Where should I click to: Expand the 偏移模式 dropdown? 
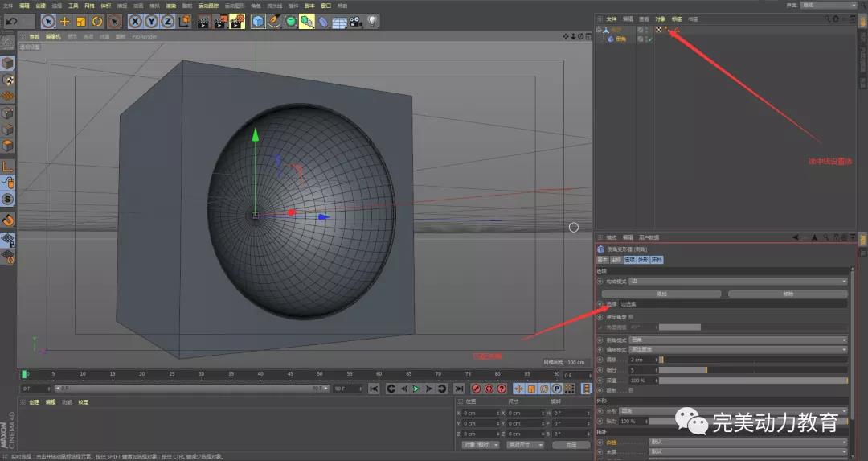point(738,349)
